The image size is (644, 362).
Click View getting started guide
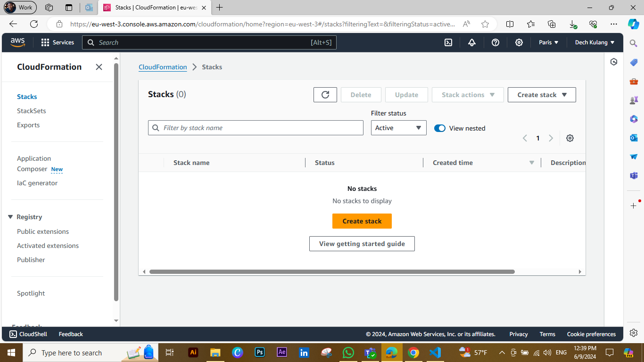point(362,244)
